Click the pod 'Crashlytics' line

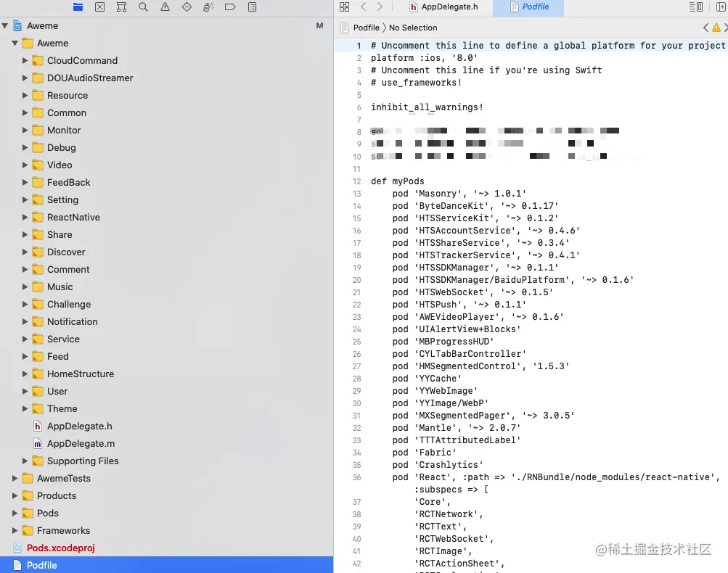[438, 465]
